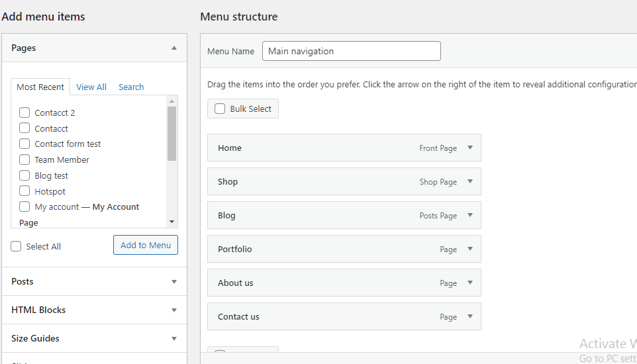Expand the Contact us item arrow
The image size is (637, 364).
(470, 316)
